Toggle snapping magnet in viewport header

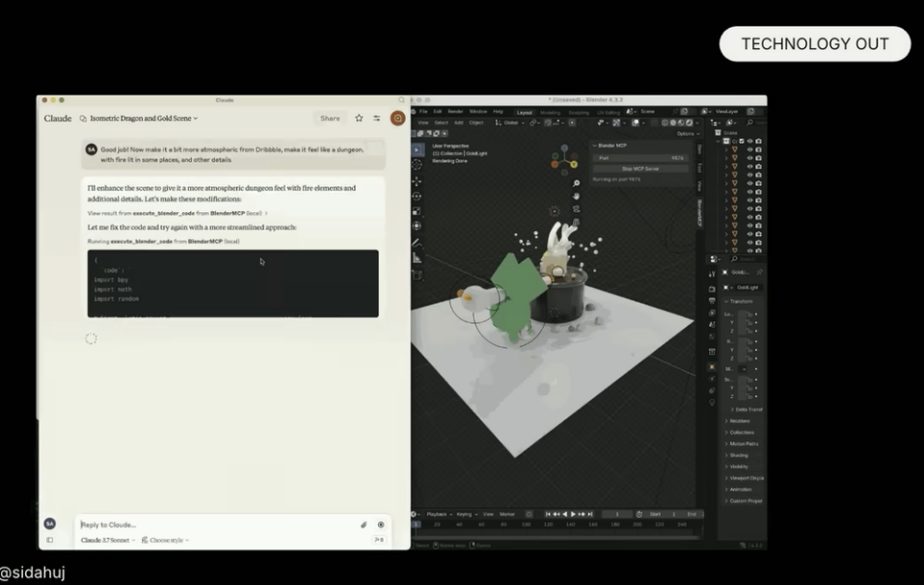click(548, 123)
